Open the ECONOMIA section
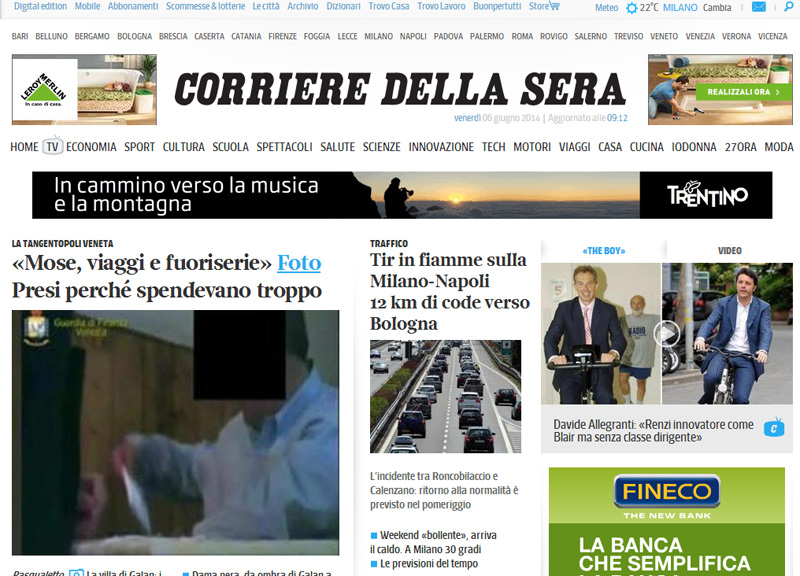 point(91,147)
